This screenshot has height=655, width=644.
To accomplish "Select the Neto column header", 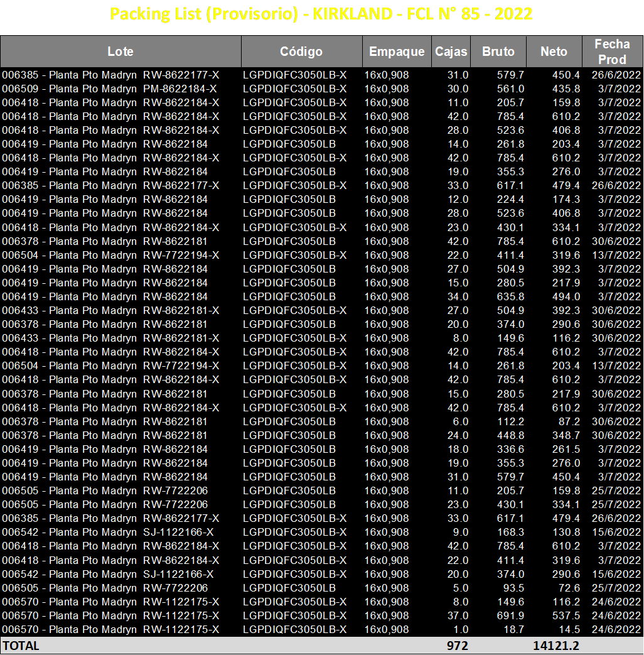I will click(554, 51).
